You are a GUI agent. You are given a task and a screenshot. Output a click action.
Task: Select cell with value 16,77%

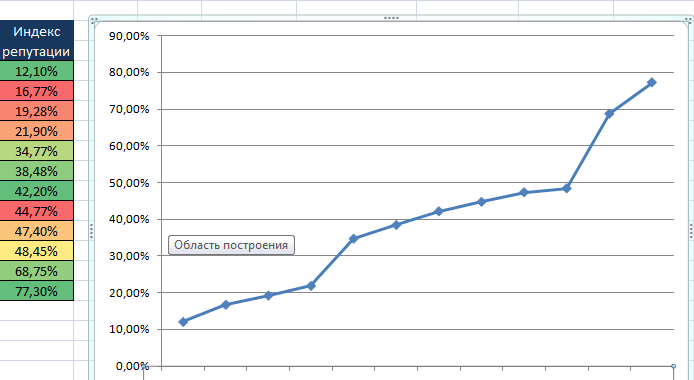[36, 91]
